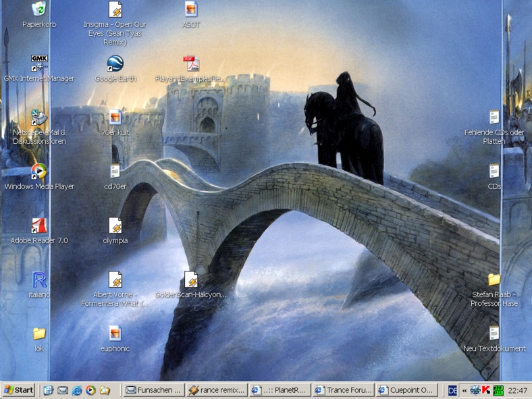Select the Windows Media Player desktop icon
Image resolution: width=532 pixels, height=399 pixels.
click(39, 172)
